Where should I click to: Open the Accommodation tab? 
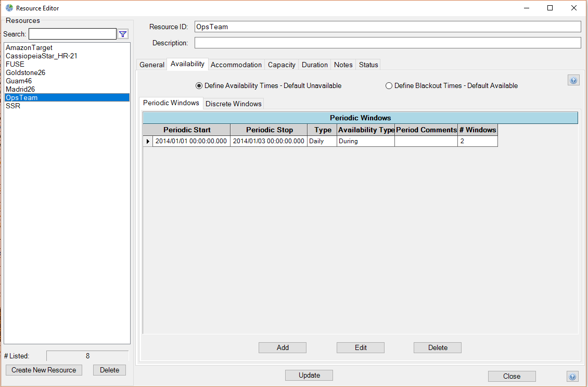click(x=236, y=65)
